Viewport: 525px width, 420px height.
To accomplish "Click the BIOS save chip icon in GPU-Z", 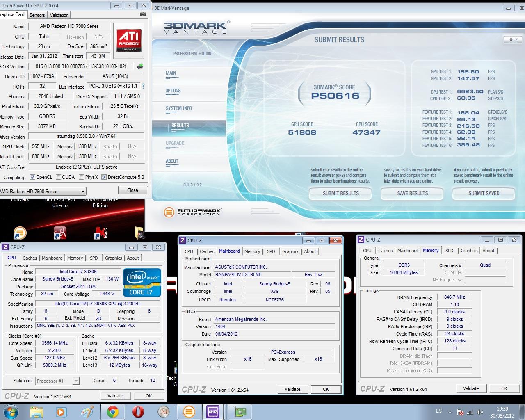I will click(140, 66).
